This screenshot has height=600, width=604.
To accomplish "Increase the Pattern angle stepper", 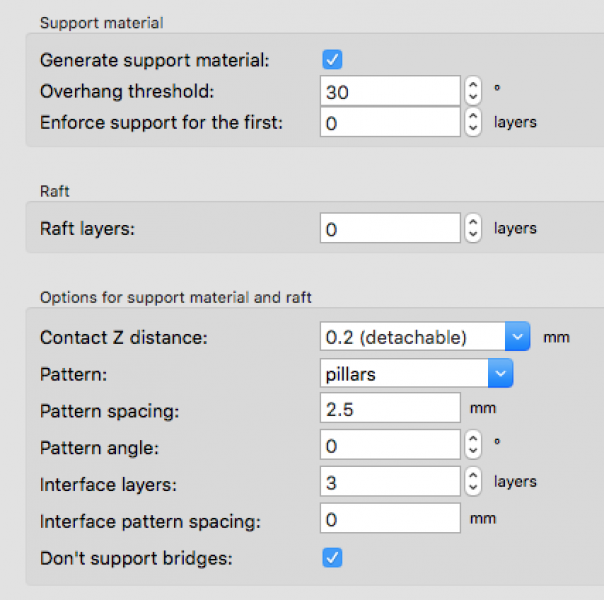I will (473, 439).
